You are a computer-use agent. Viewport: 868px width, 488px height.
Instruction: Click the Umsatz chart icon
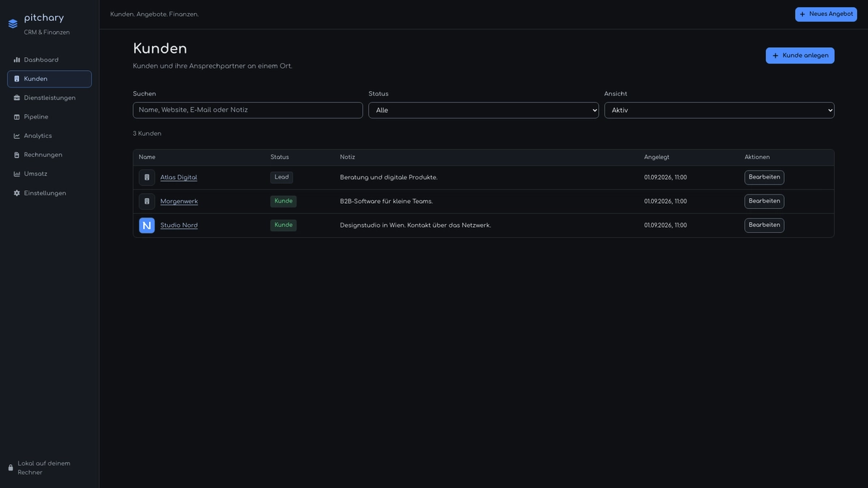click(x=17, y=174)
